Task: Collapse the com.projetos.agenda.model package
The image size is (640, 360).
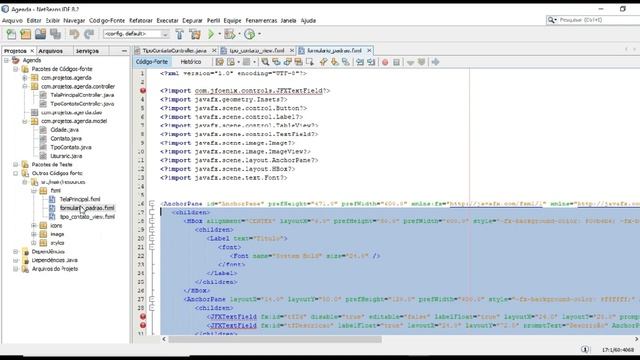Action: coord(25,121)
